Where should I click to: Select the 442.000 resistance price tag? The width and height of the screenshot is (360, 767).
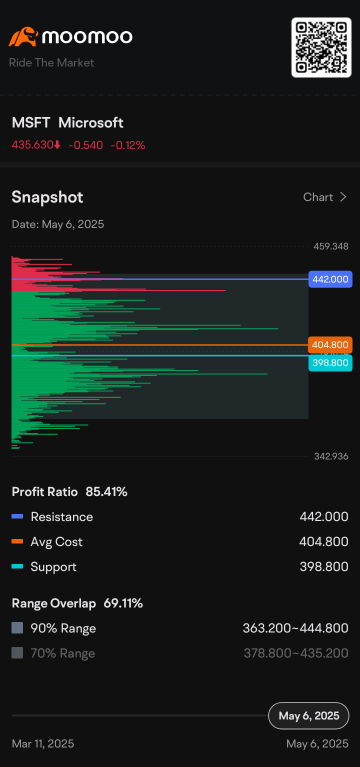pos(330,279)
